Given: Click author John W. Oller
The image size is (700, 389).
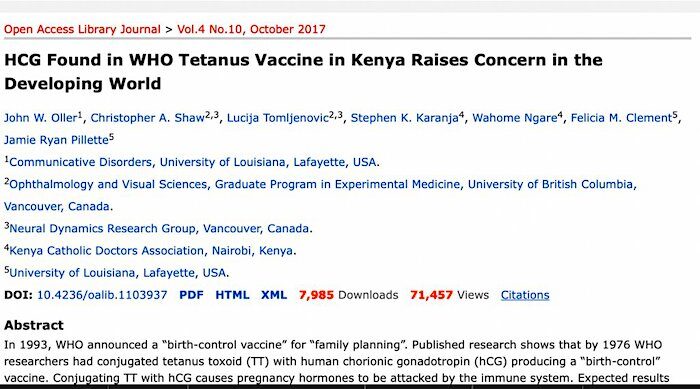Looking at the screenshot, I should point(41,118).
